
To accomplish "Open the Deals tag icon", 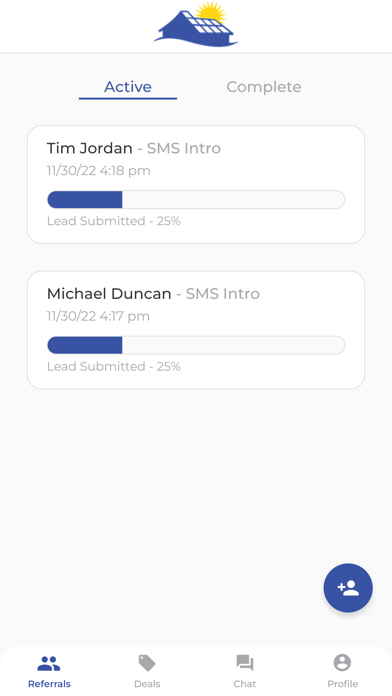I will (x=147, y=663).
